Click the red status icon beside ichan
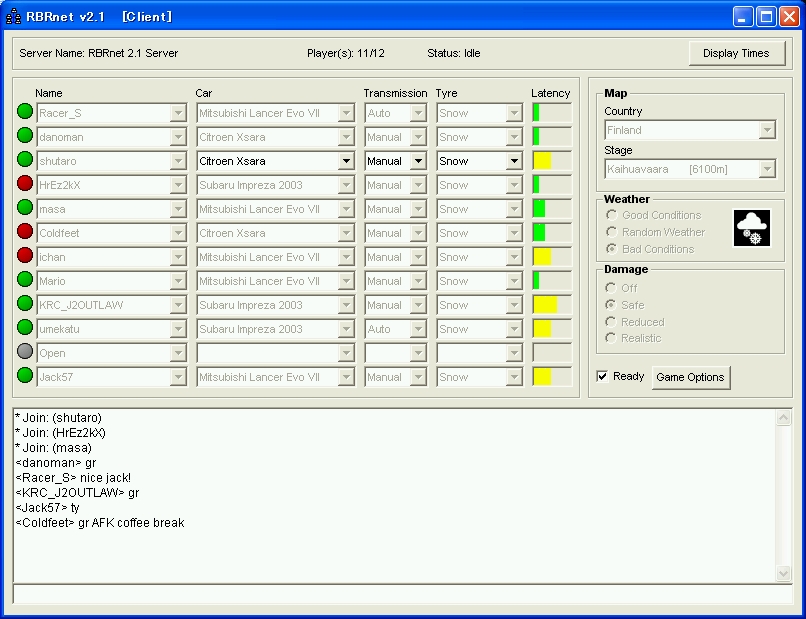Viewport: 806px width, 619px height. click(x=25, y=256)
